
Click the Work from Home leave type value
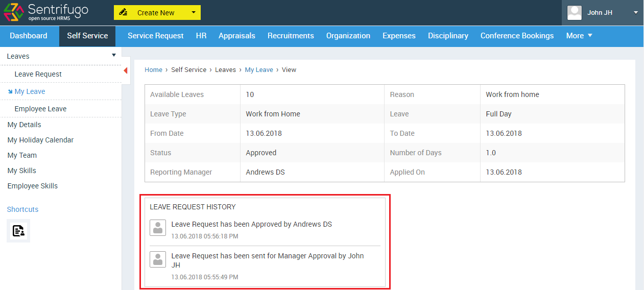tap(273, 114)
